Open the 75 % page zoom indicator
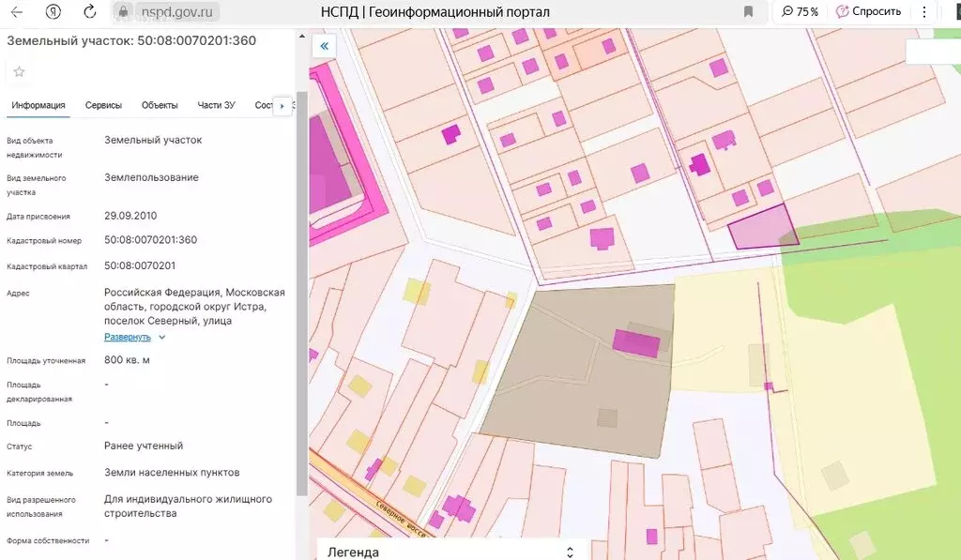The image size is (961, 560). pos(800,11)
